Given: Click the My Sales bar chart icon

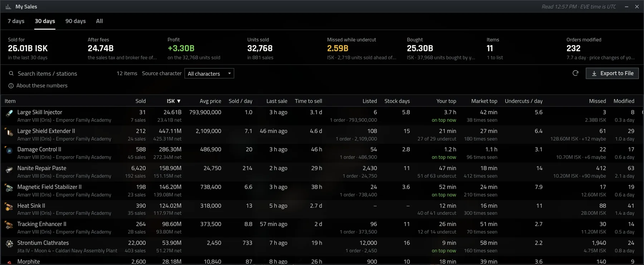Looking at the screenshot, I should [8, 6].
